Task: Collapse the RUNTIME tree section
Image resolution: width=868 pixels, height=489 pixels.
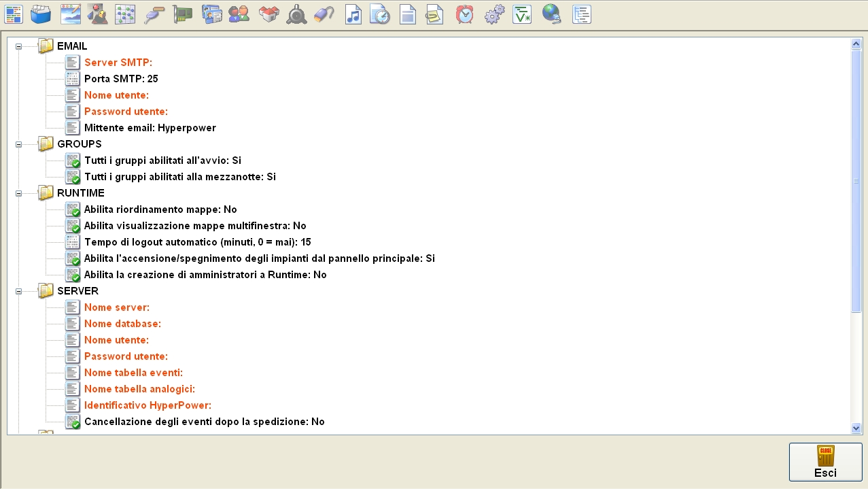Action: tap(19, 193)
